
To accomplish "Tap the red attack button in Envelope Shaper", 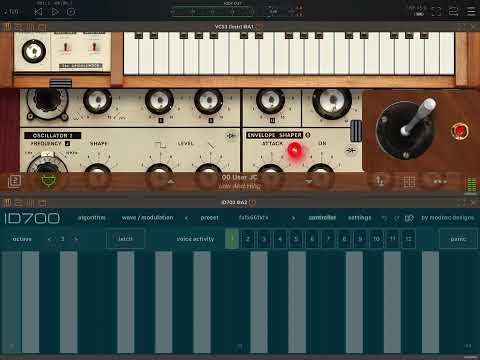I will 295,151.
